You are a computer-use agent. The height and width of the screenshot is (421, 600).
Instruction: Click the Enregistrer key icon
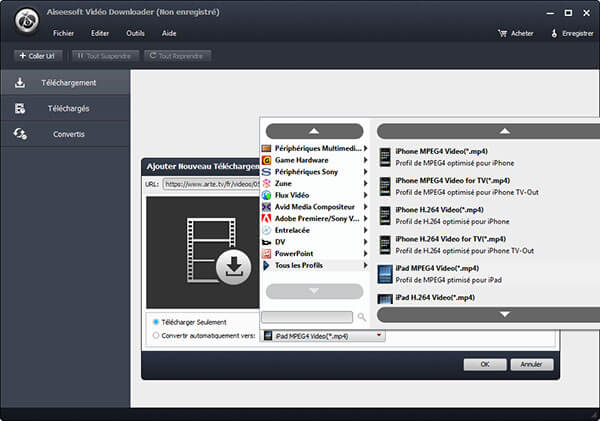554,33
